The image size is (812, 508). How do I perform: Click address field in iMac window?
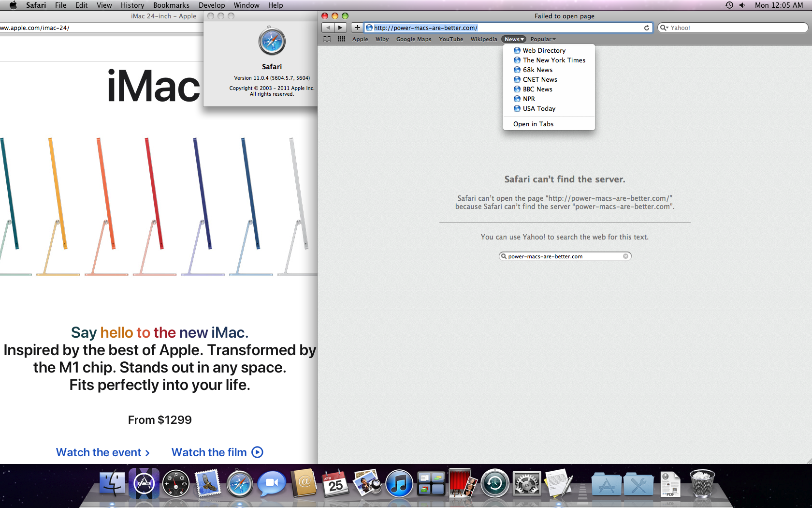coord(101,28)
